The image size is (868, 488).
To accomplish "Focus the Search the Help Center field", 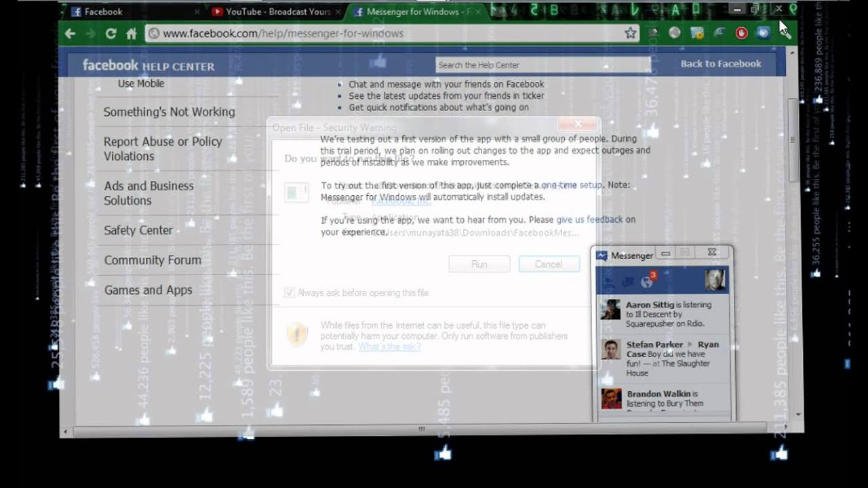I will (x=542, y=65).
